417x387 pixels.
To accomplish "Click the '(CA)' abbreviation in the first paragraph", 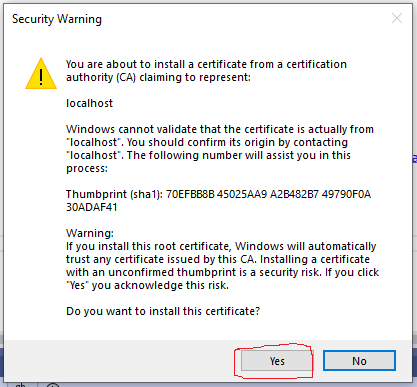I will click(x=126, y=77).
